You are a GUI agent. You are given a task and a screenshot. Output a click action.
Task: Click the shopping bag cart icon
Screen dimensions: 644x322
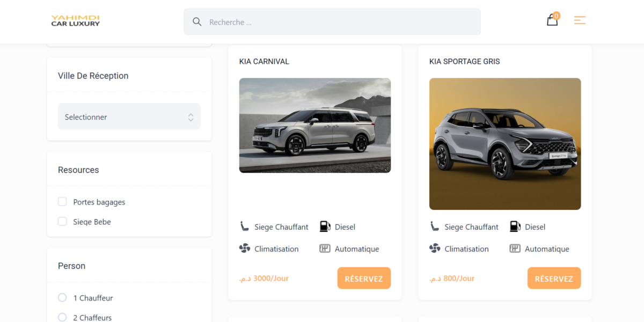point(552,20)
